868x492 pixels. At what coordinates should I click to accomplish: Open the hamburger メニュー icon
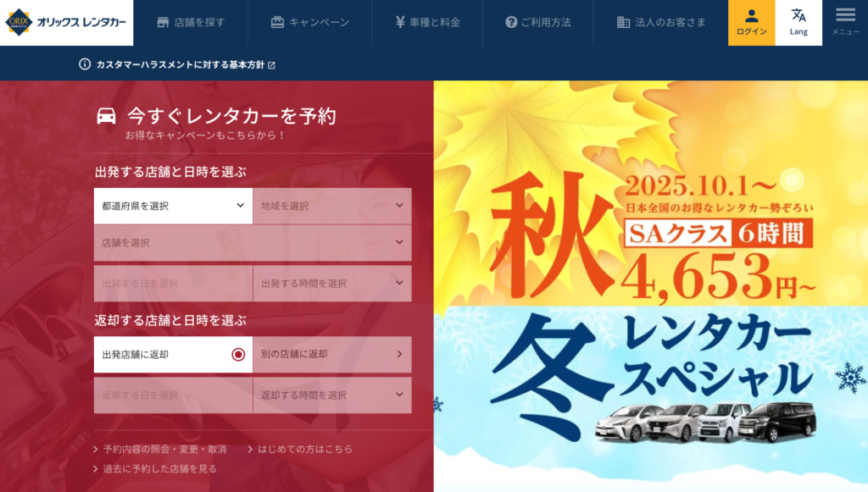845,15
